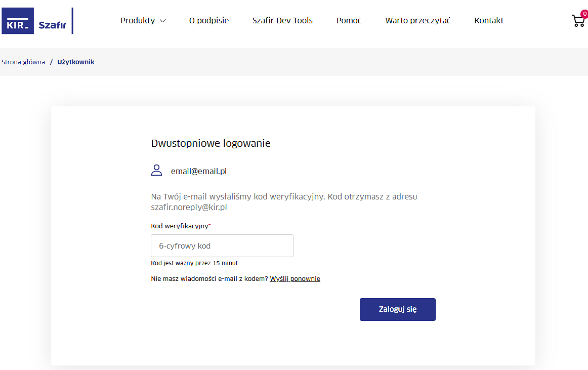Select O podpisie in the navigation

click(x=209, y=21)
